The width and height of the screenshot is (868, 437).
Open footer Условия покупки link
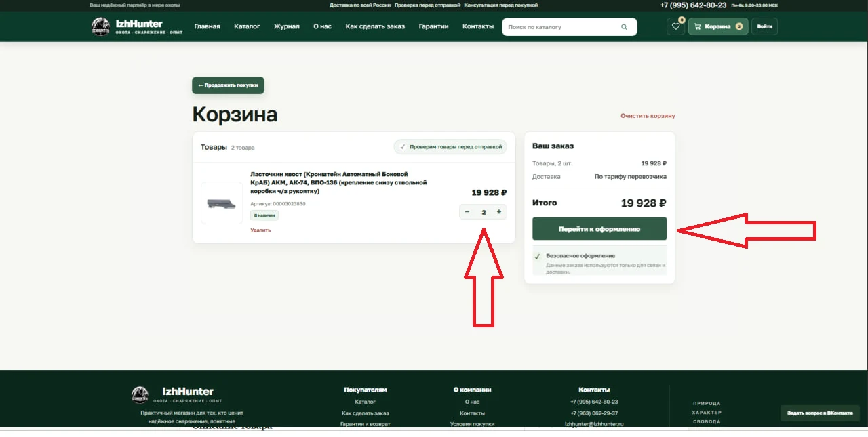point(472,424)
